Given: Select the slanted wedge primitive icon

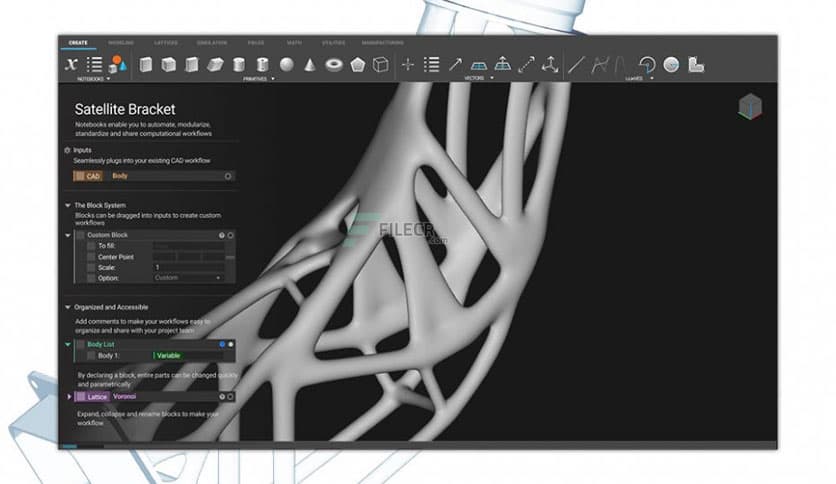Looking at the screenshot, I should pyautogui.click(x=215, y=64).
